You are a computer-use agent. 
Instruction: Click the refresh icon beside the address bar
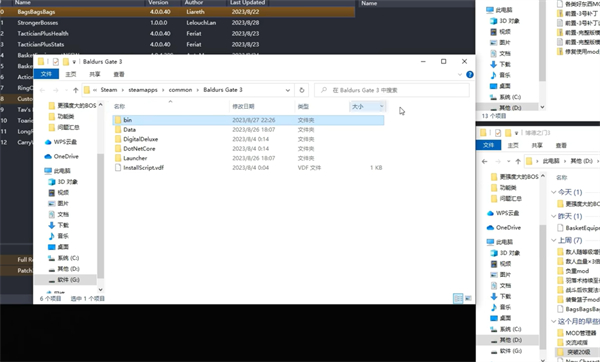(302, 90)
